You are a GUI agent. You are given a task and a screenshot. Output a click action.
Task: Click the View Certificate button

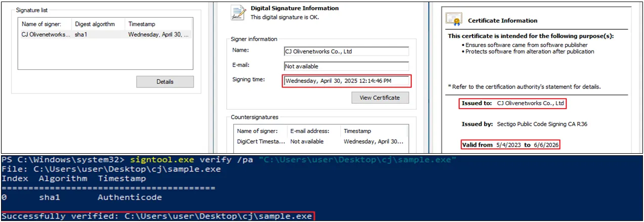(380, 98)
